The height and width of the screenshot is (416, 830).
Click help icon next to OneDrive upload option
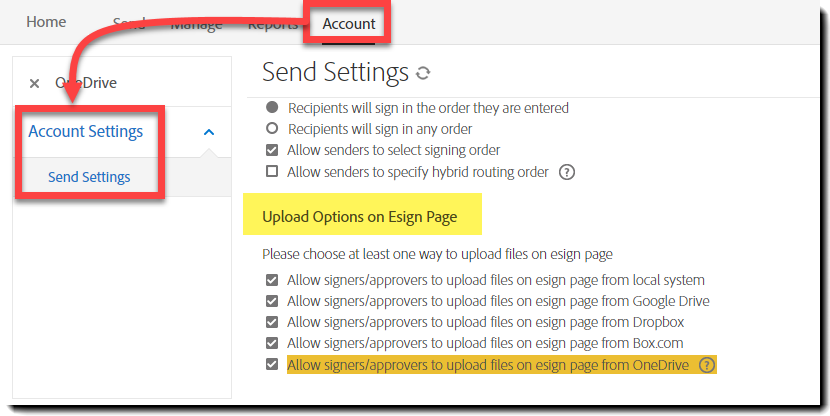click(x=707, y=365)
